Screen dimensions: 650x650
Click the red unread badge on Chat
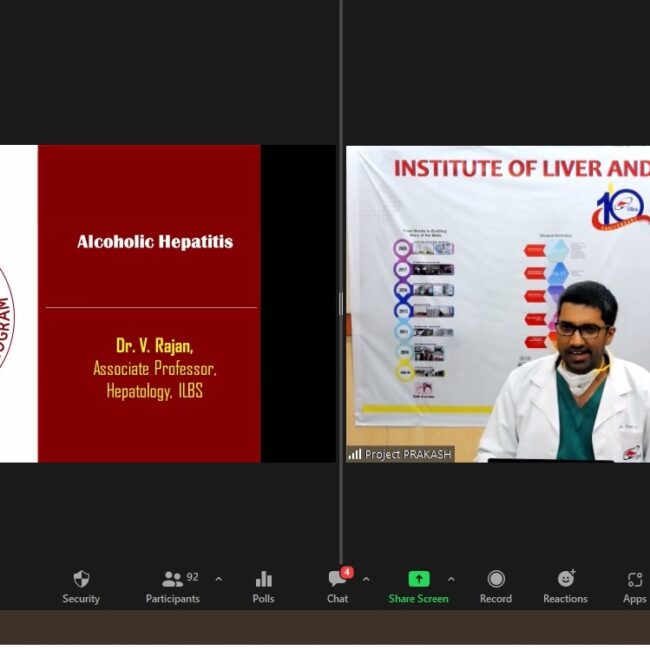pos(347,572)
